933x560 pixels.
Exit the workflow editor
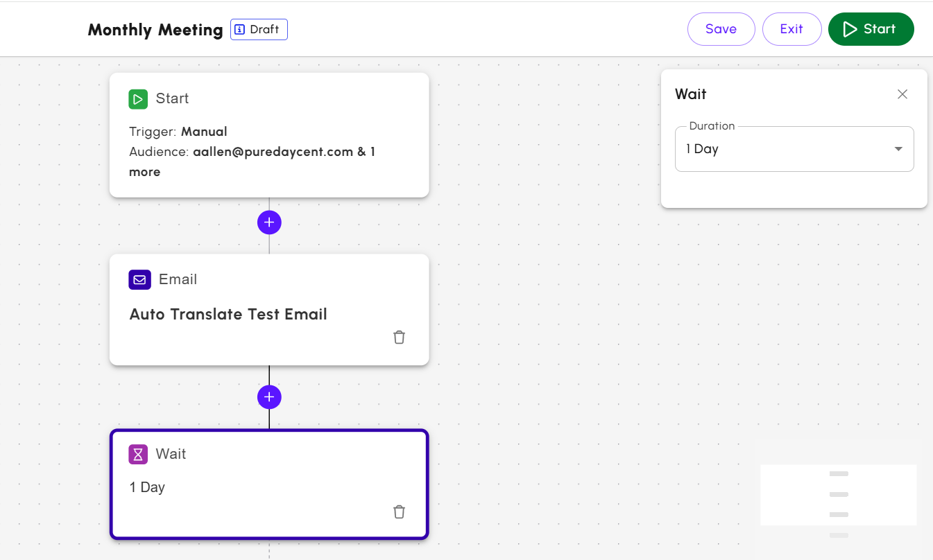point(791,29)
